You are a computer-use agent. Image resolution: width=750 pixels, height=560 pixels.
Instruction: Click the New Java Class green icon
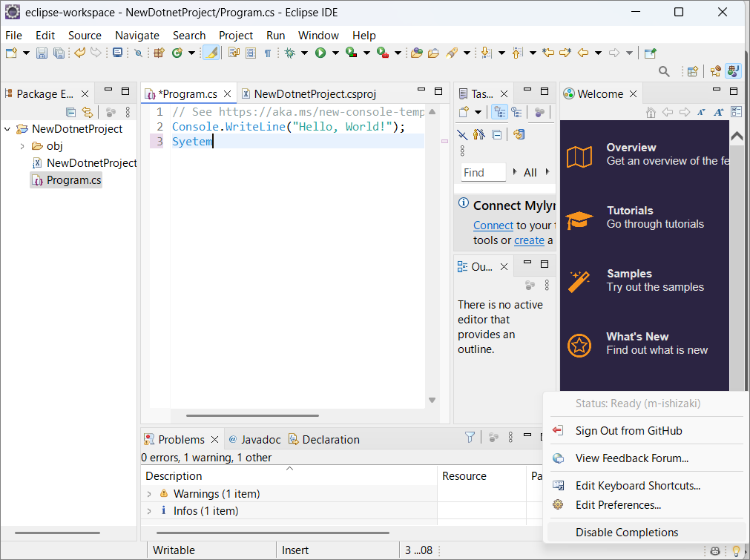(177, 53)
